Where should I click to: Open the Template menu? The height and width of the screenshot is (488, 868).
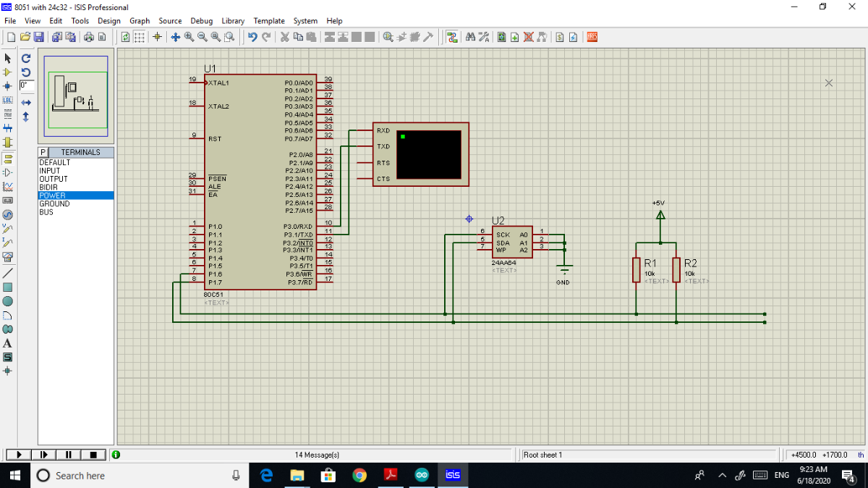pyautogui.click(x=269, y=21)
